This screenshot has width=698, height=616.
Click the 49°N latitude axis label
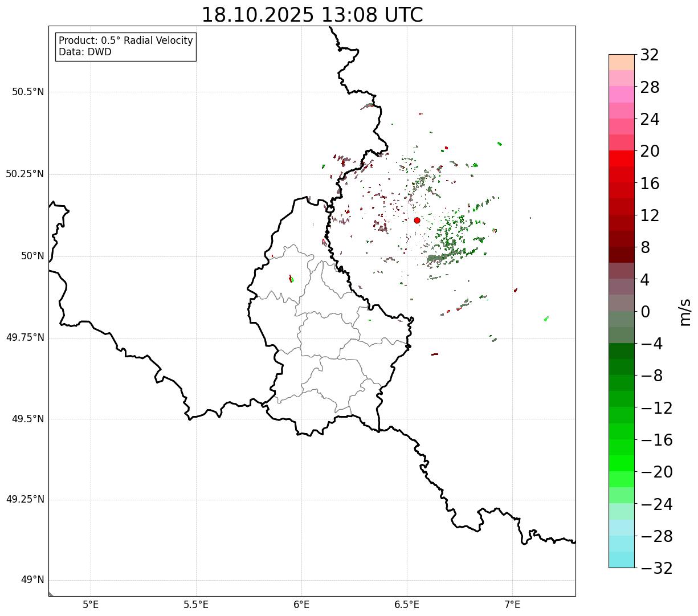click(32, 580)
